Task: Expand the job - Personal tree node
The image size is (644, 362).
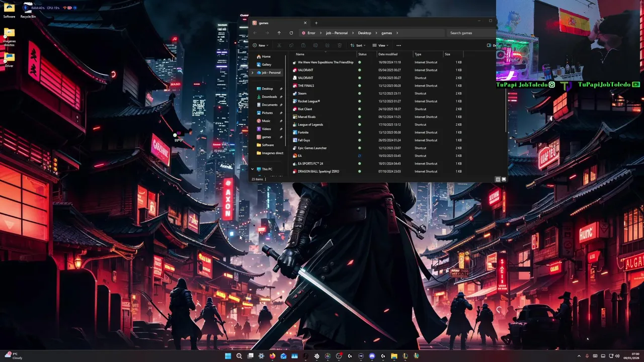Action: point(253,73)
